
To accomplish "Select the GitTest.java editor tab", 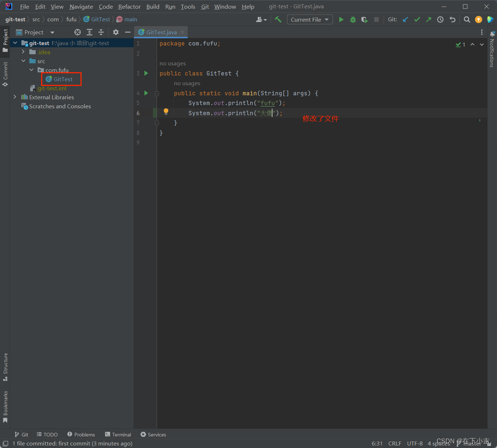I will 161,32.
